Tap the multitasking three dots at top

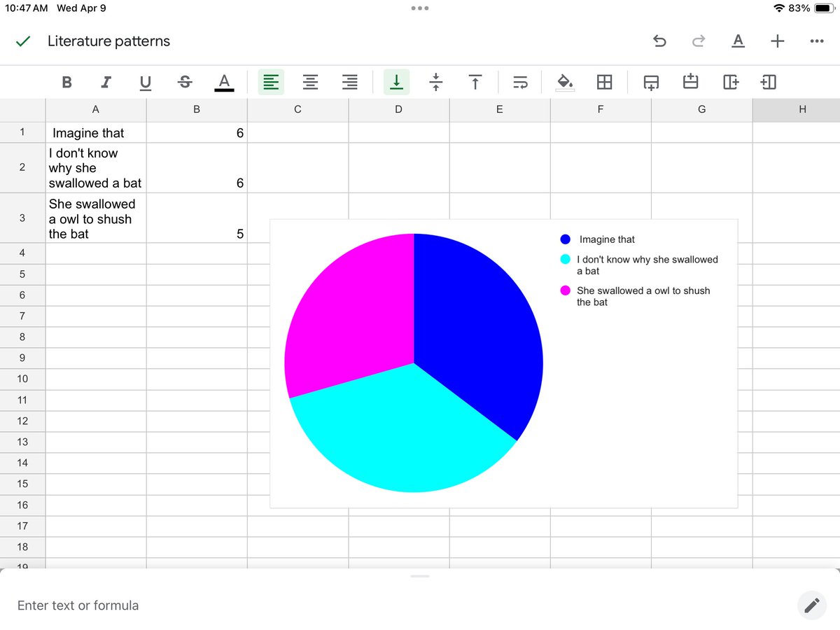pyautogui.click(x=420, y=8)
